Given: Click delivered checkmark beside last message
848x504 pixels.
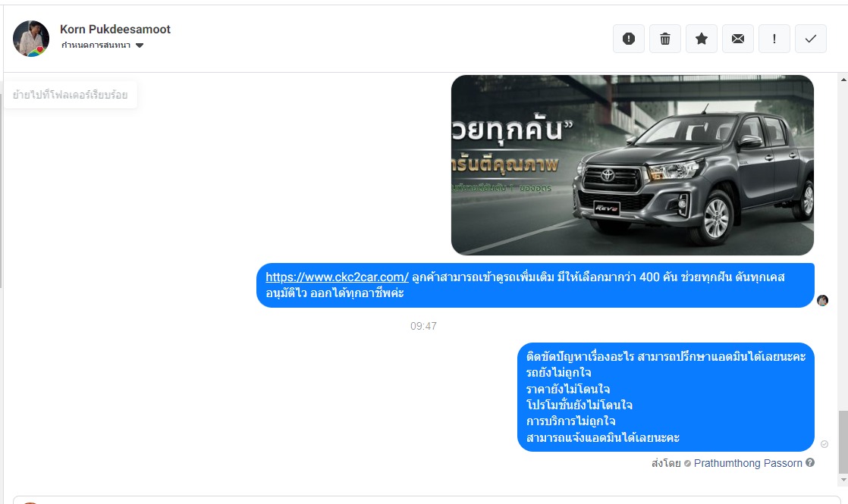Looking at the screenshot, I should click(824, 444).
